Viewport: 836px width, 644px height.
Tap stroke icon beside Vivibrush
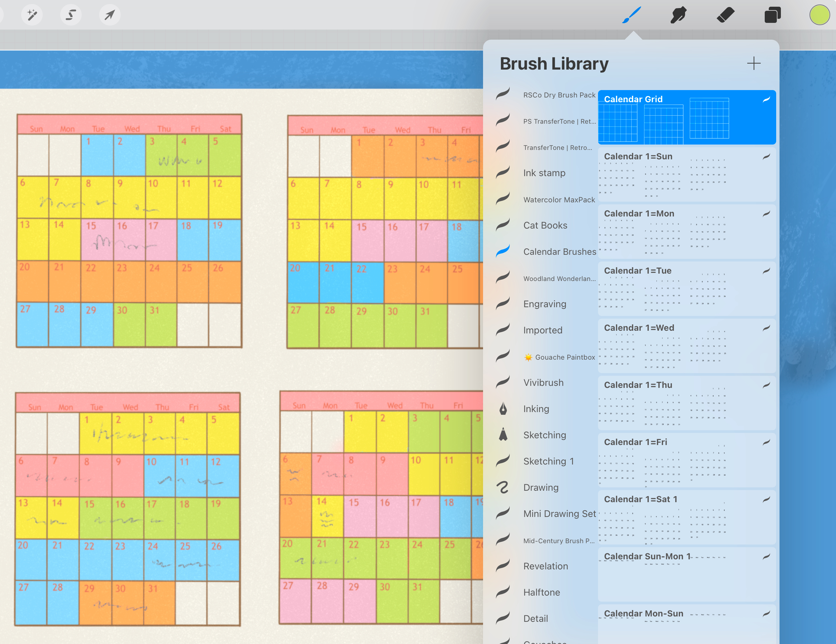point(503,382)
